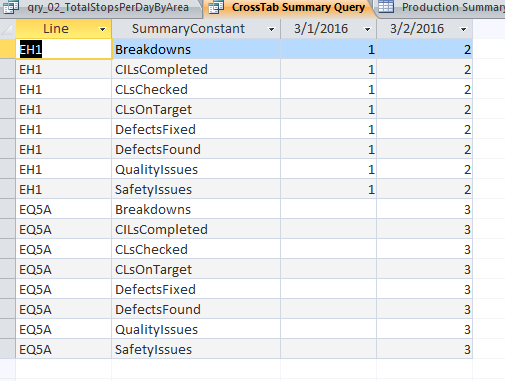505x381 pixels.
Task: Click row selector for EH1 Breakdowns row
Action: (8, 49)
